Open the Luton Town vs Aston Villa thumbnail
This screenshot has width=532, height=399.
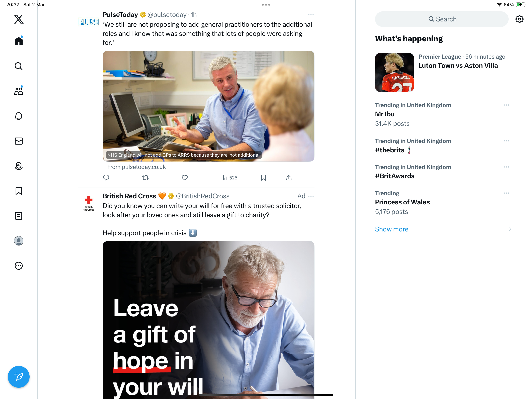pyautogui.click(x=394, y=72)
